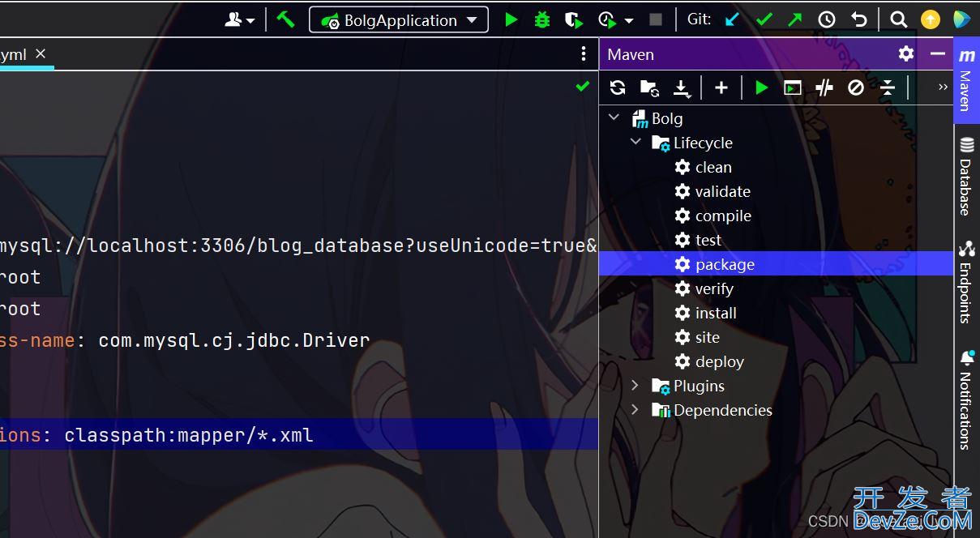Select the yml editor tab

pyautogui.click(x=27, y=54)
